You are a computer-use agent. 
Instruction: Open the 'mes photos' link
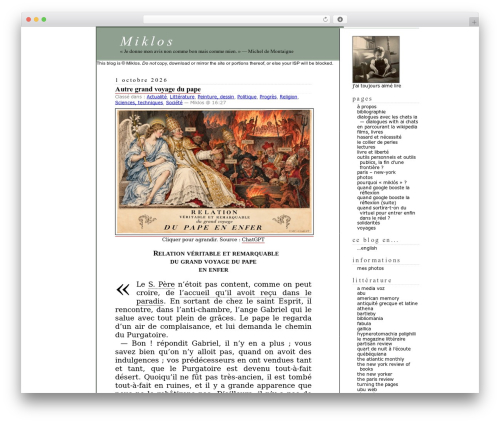click(x=370, y=268)
